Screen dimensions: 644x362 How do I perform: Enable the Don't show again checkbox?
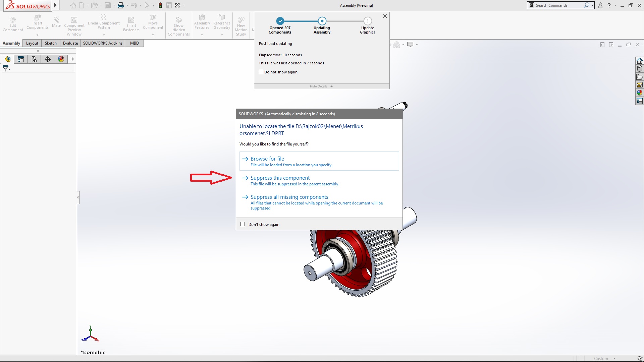243,224
